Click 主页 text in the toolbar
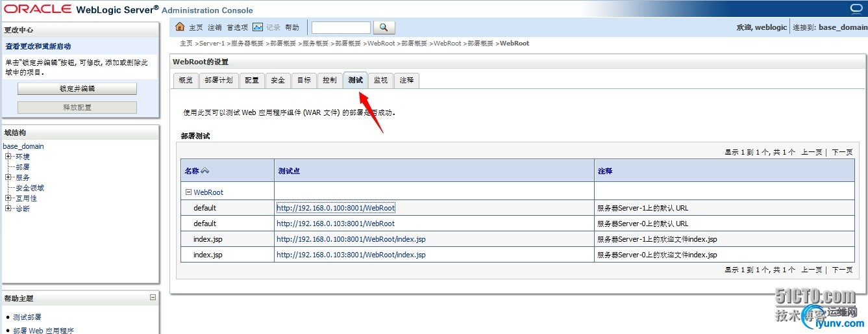This screenshot has width=868, height=334. point(196,27)
